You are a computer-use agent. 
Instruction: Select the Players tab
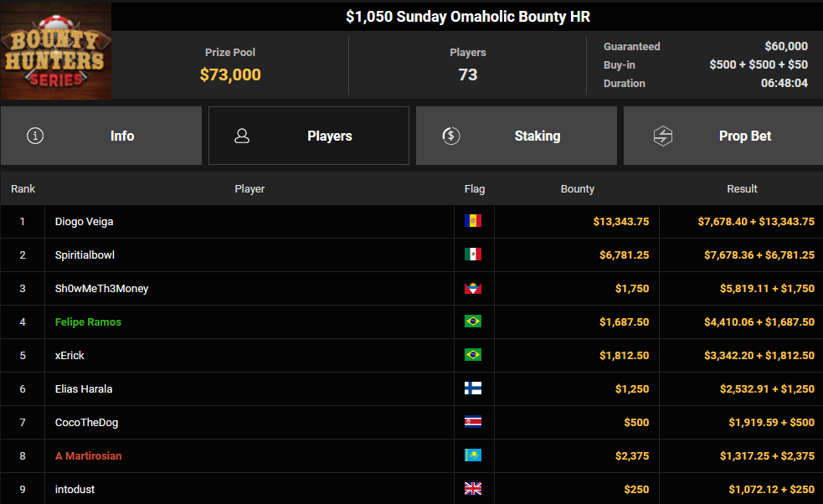click(309, 136)
